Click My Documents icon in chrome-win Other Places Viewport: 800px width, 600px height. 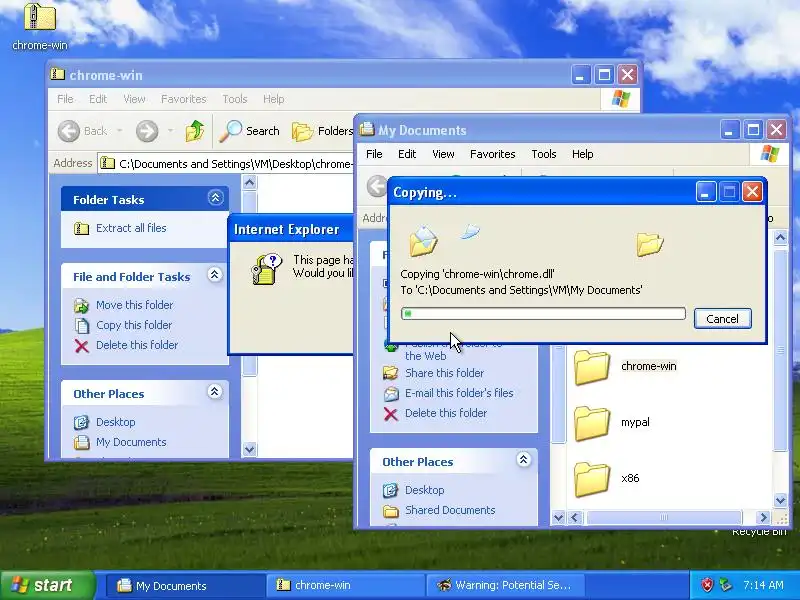point(82,442)
